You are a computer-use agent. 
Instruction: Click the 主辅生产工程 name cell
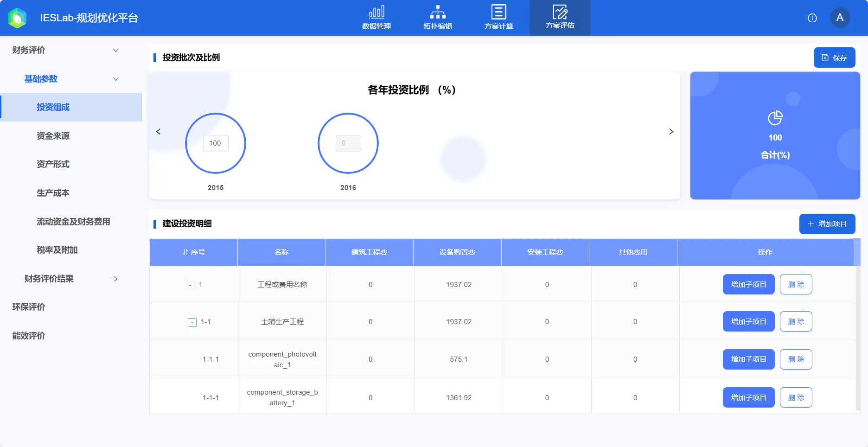click(282, 322)
